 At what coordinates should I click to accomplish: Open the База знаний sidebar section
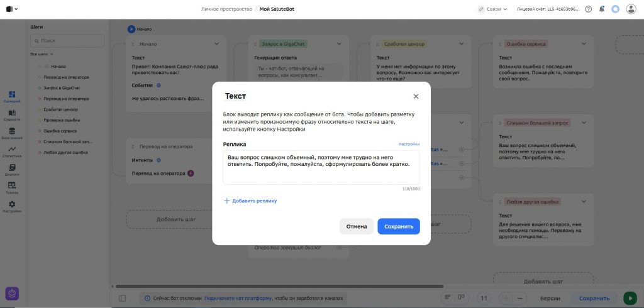pyautogui.click(x=12, y=133)
